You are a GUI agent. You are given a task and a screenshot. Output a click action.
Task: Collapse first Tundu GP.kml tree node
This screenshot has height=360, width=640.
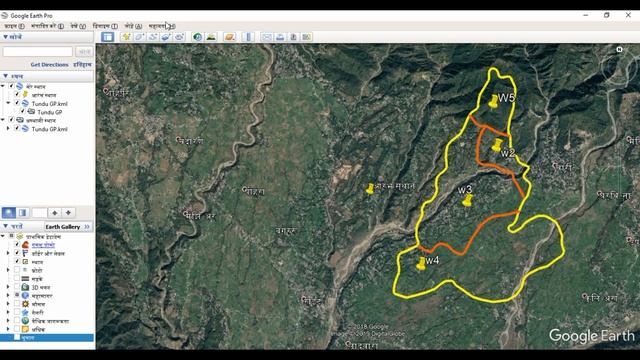[8, 103]
